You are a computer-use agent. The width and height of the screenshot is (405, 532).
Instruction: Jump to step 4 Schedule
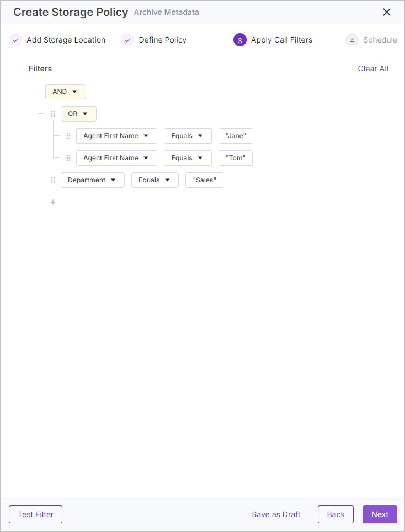click(371, 40)
